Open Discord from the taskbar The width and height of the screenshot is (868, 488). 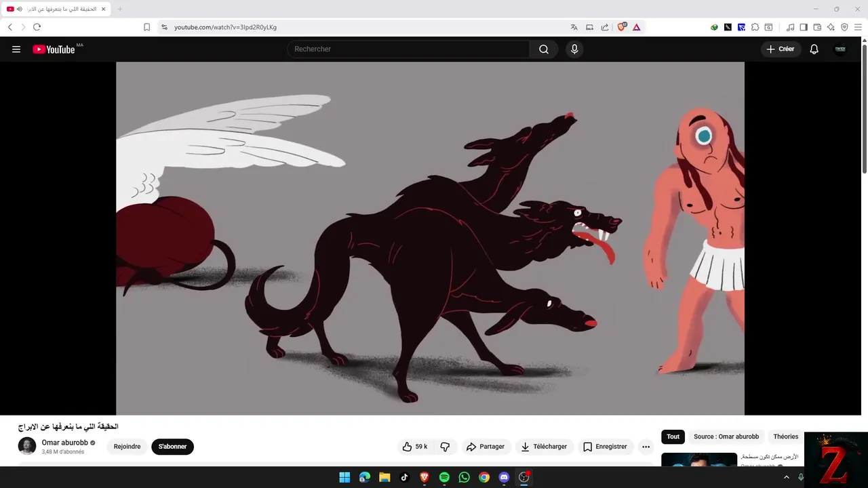504,477
